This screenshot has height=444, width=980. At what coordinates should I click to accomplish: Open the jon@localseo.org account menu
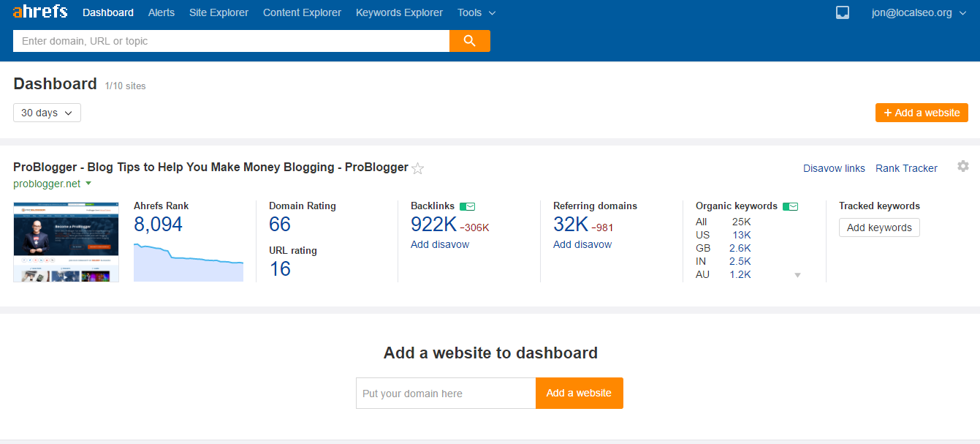(x=919, y=12)
